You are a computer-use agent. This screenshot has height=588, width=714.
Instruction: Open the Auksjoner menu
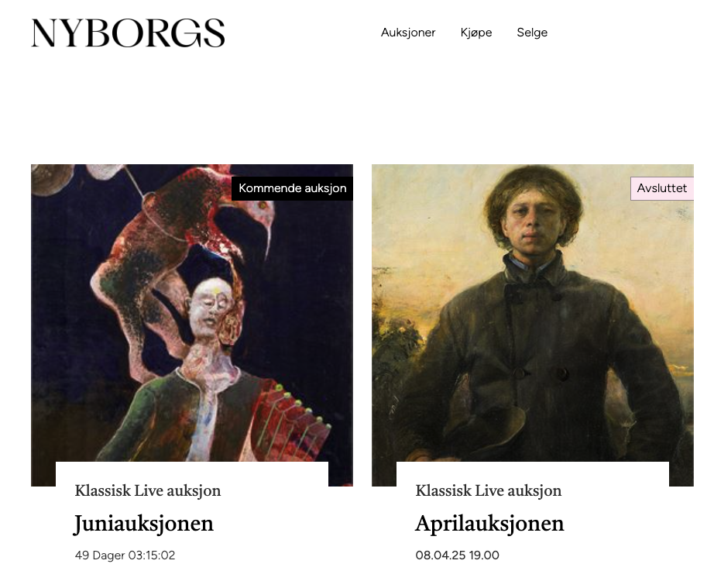(x=408, y=33)
